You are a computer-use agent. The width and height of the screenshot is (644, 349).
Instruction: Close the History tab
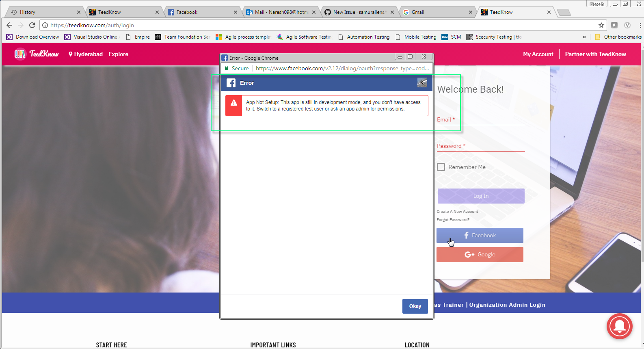point(79,12)
